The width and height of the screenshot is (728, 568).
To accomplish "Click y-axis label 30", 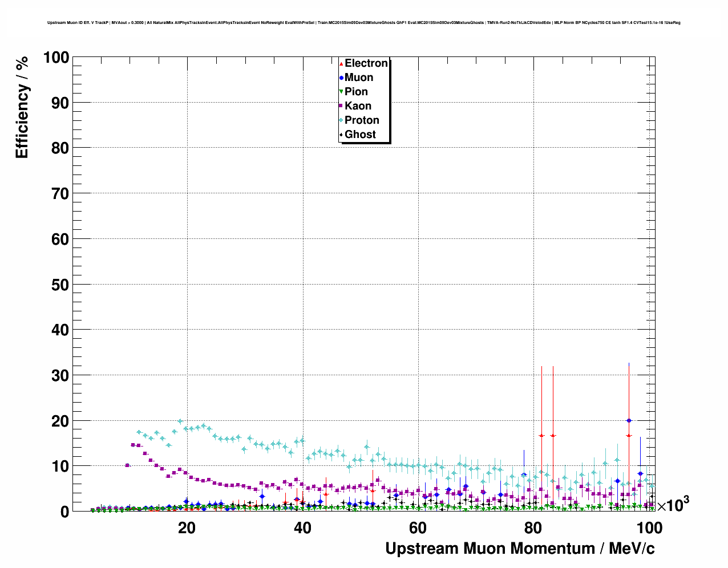I will (60, 376).
